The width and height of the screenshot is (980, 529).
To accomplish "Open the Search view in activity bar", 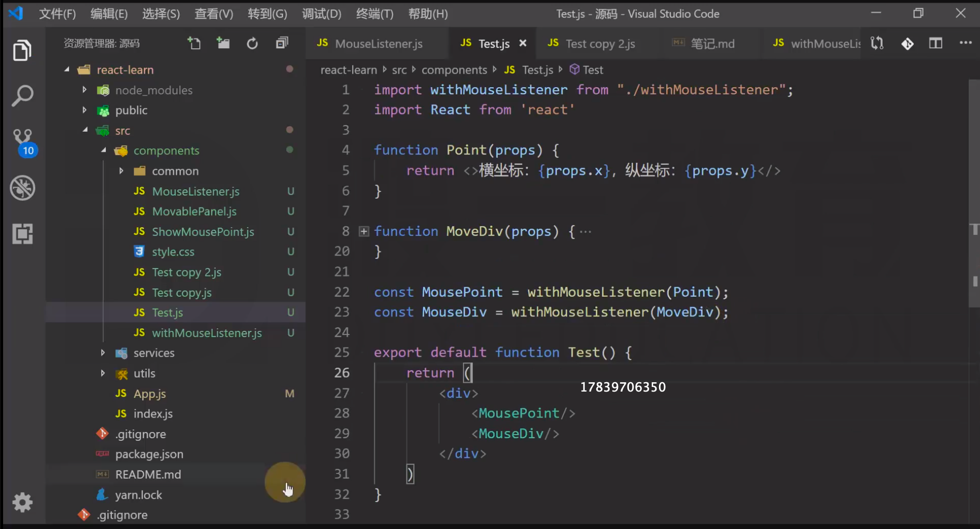I will [x=22, y=96].
